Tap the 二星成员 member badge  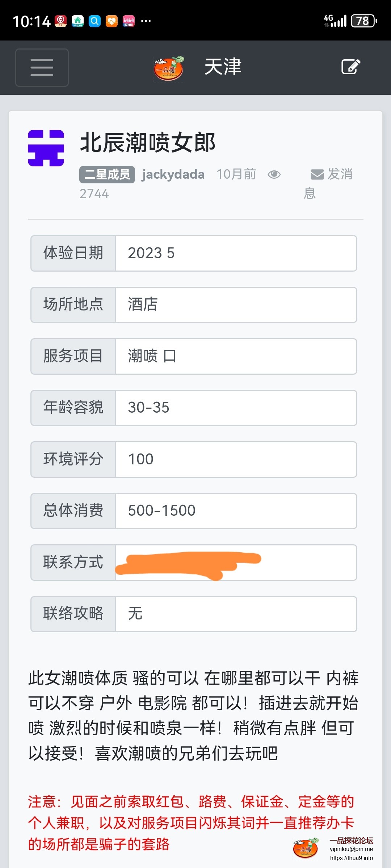coord(107,175)
